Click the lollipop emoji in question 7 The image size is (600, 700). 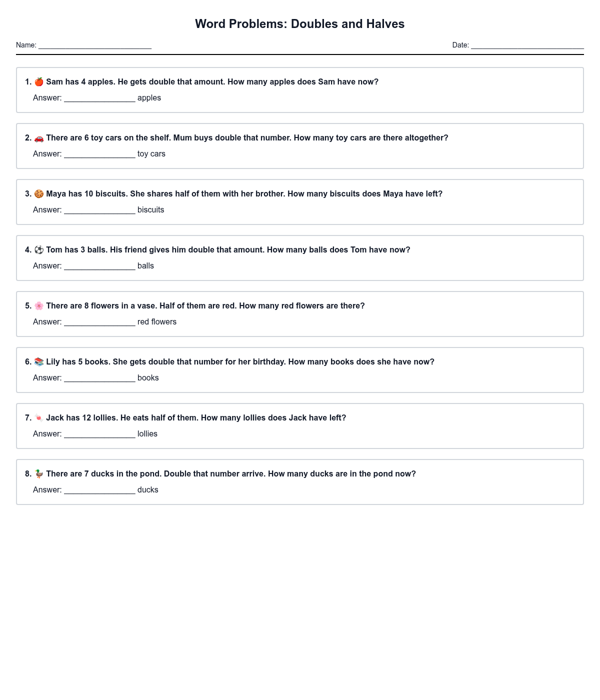click(x=39, y=418)
